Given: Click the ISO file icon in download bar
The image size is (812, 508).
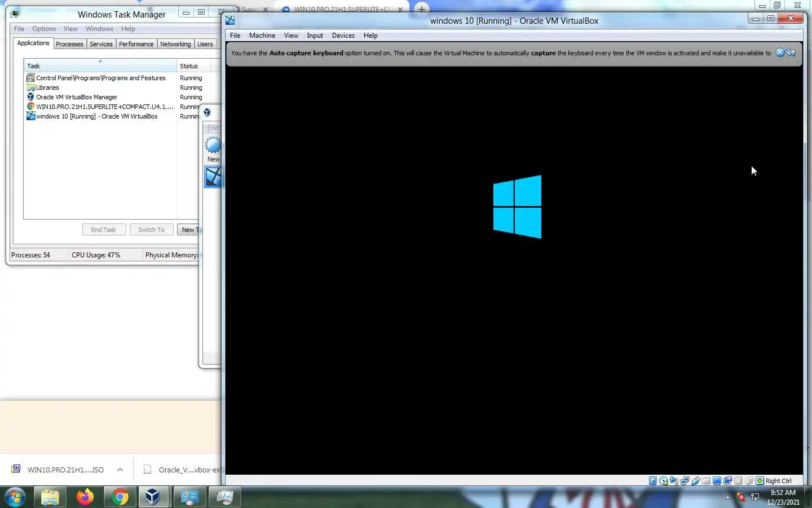Looking at the screenshot, I should tap(16, 468).
